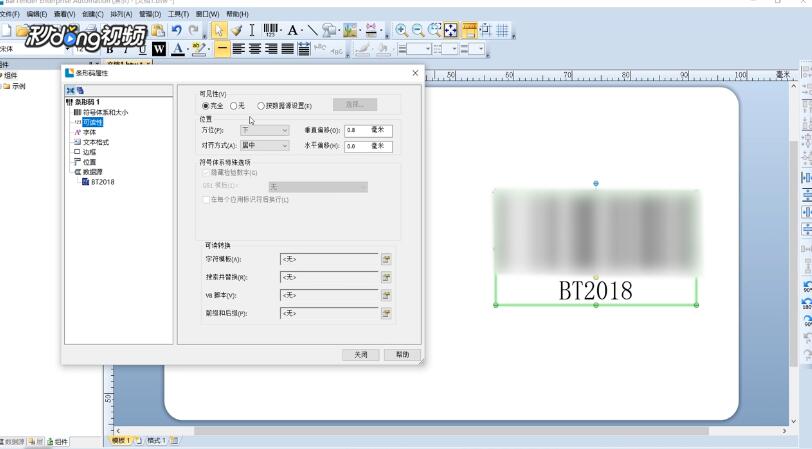The width and height of the screenshot is (812, 449).
Task: Click the align right icon
Action: [x=271, y=49]
